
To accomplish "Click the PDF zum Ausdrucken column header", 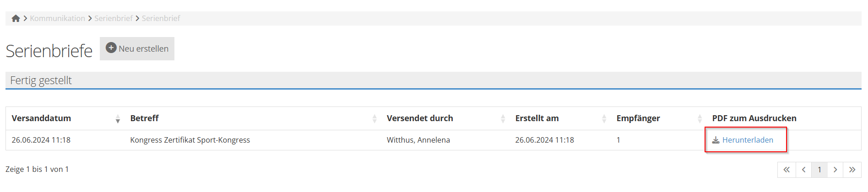I will (x=754, y=118).
